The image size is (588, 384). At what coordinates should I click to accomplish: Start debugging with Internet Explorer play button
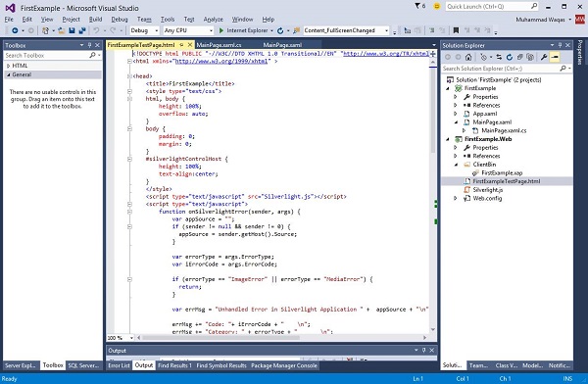[221, 30]
